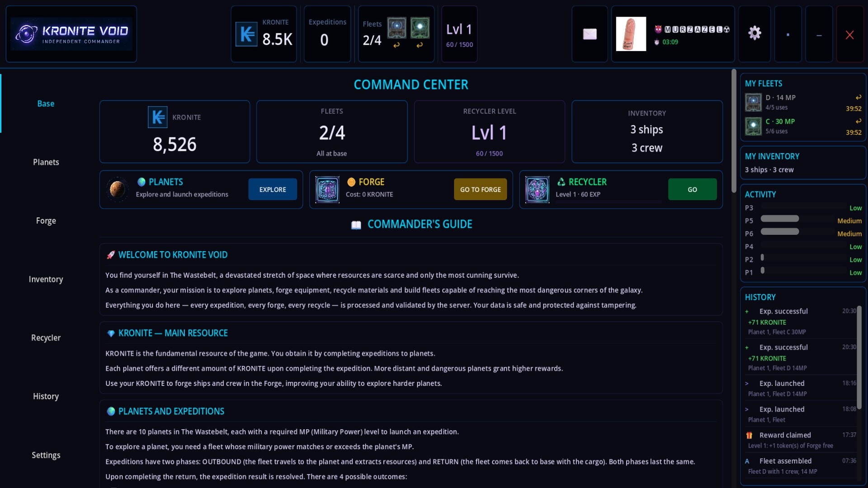The height and width of the screenshot is (488, 868).
Task: Click the Forge module icon
Action: click(x=327, y=189)
